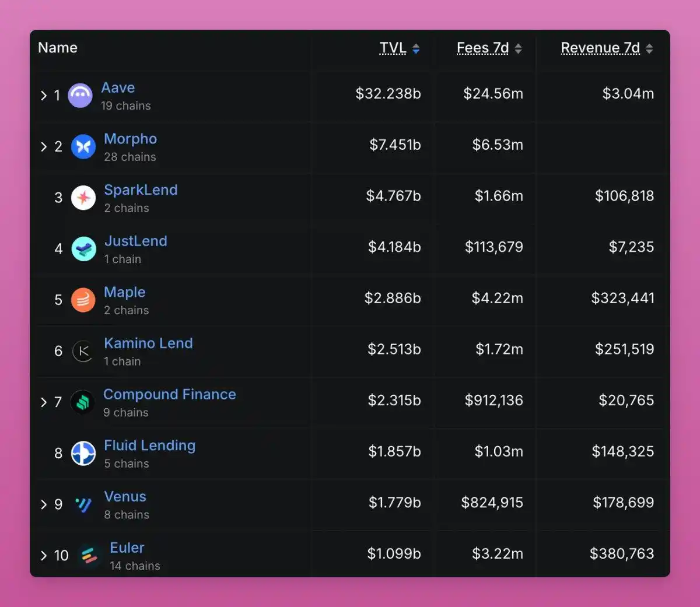700x607 pixels.
Task: Expand the Euler row chevron
Action: coord(43,555)
